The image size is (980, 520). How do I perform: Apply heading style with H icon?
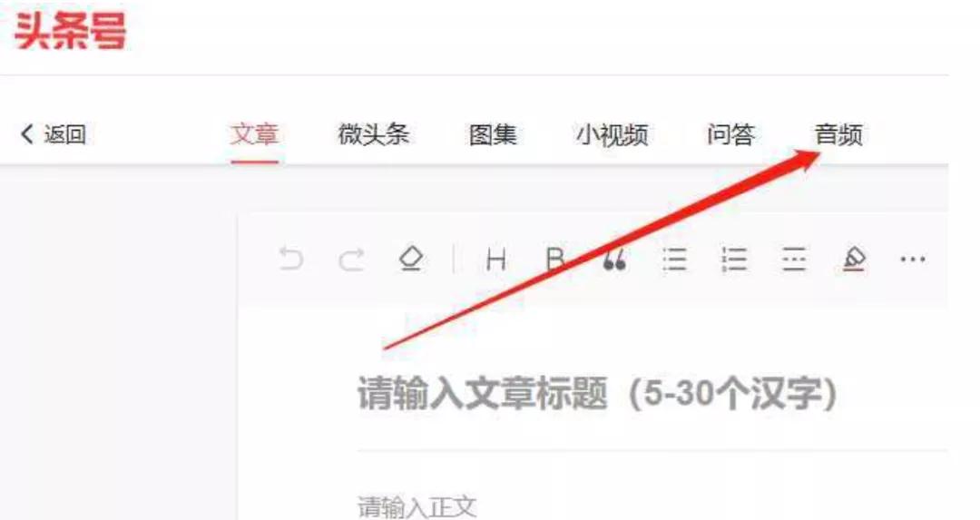(496, 259)
